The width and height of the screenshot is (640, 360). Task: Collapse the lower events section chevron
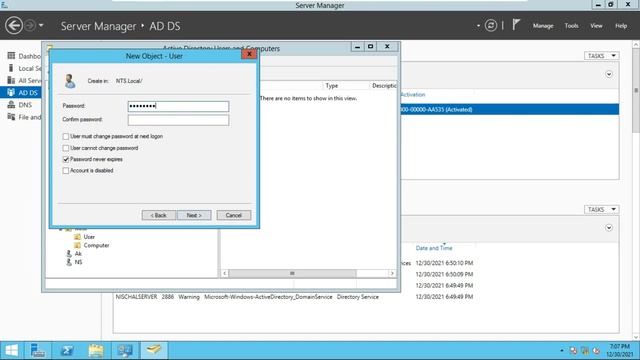(x=609, y=228)
